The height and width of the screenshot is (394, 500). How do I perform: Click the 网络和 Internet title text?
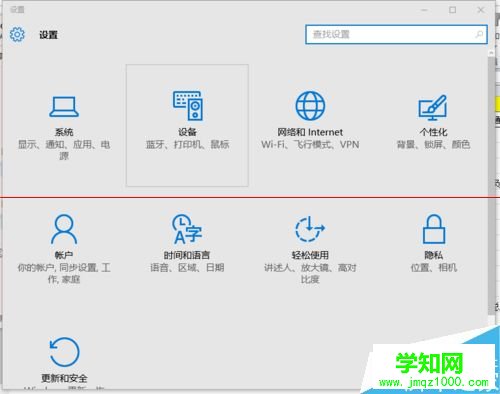[x=310, y=132]
